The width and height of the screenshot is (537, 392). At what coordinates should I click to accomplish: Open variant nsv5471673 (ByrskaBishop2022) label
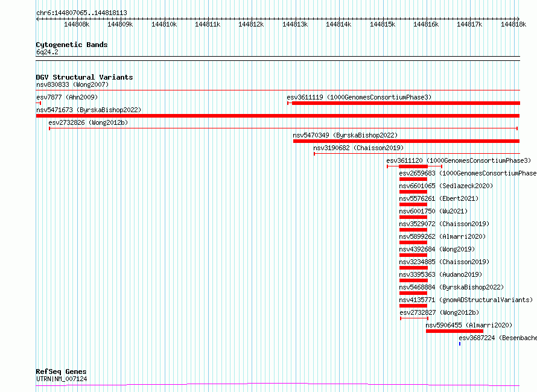(89, 110)
